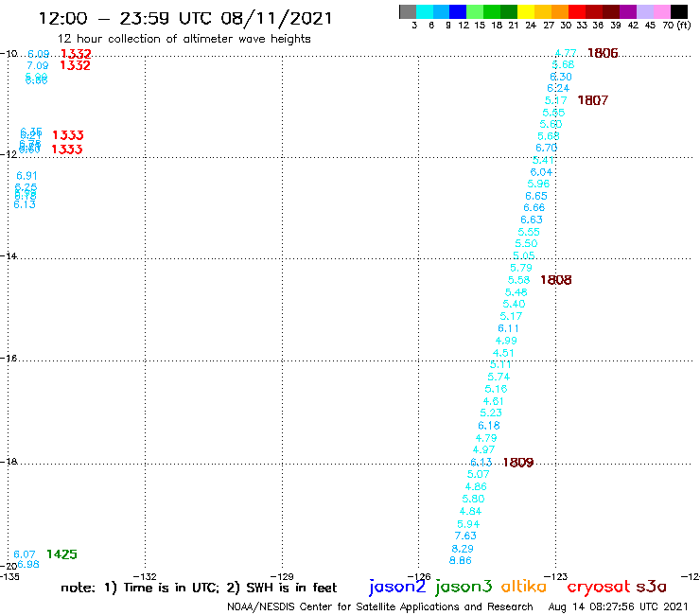
Task: Click the longitude axis label '-132'
Action: pyautogui.click(x=145, y=576)
